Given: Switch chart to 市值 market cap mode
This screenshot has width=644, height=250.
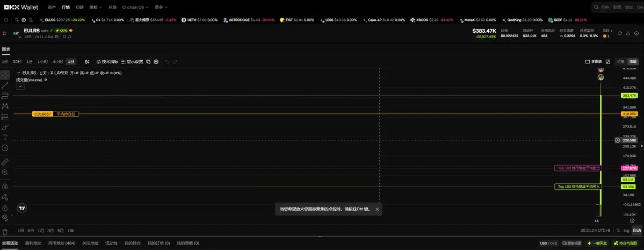Looking at the screenshot, I should [x=633, y=62].
